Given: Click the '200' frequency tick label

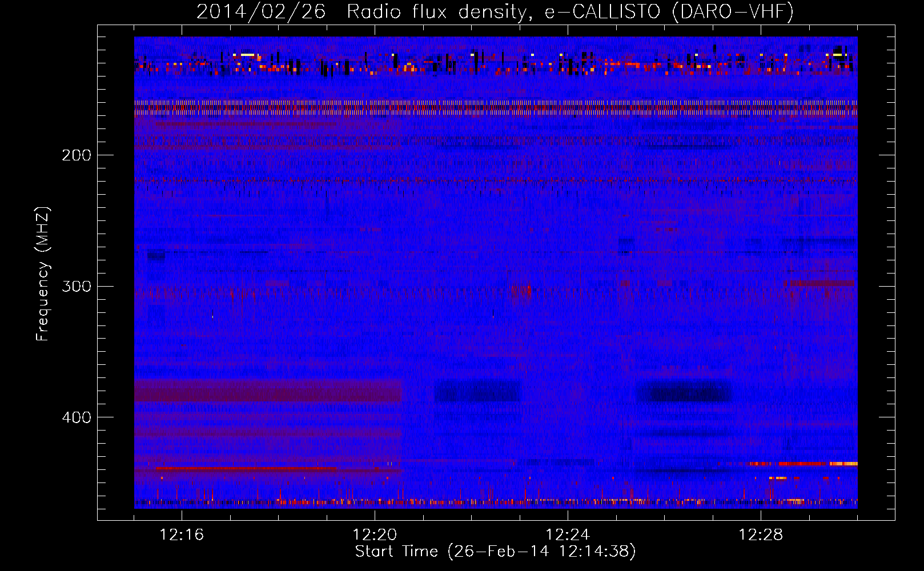Looking at the screenshot, I should (x=77, y=155).
